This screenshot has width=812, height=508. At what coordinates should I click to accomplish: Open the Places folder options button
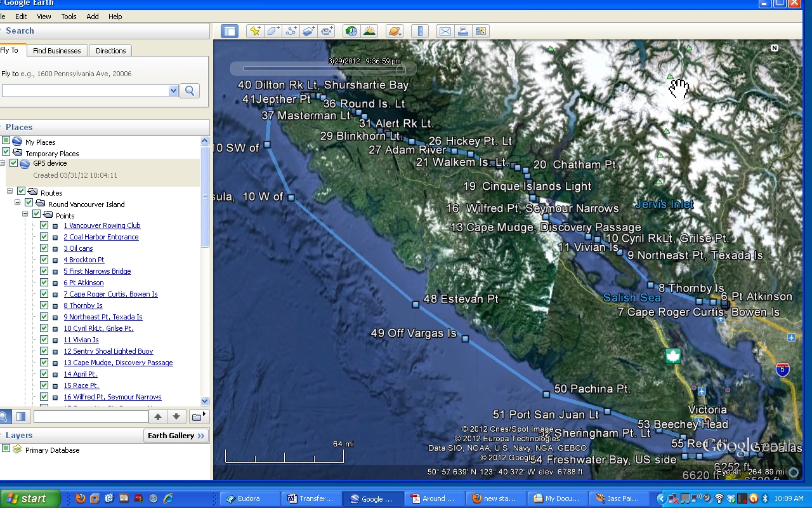point(199,417)
